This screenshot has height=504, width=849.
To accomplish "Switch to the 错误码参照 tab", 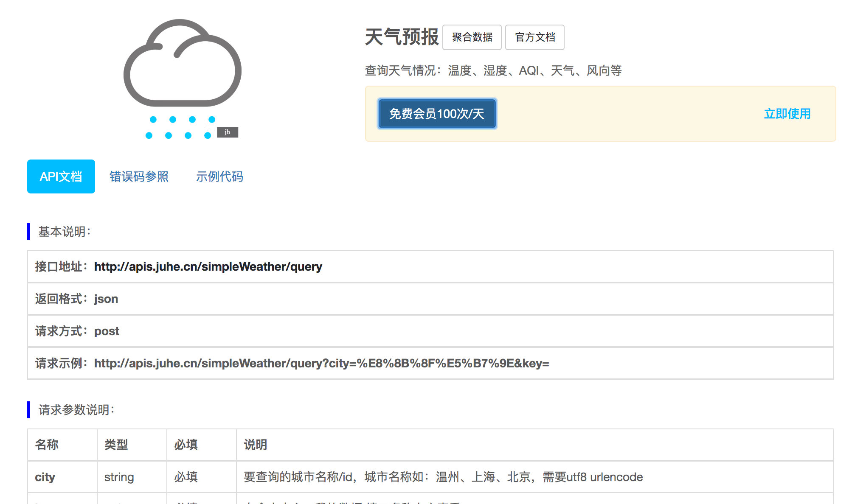I will (139, 176).
